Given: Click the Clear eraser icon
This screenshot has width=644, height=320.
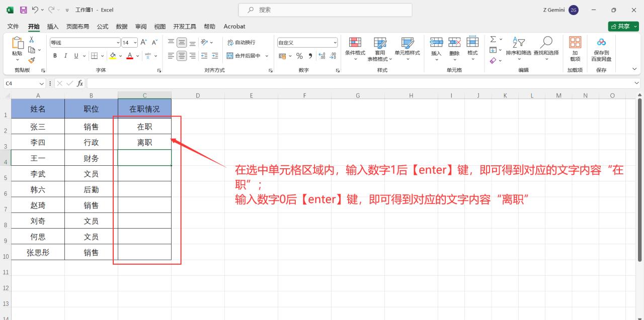Looking at the screenshot, I should pos(493,60).
